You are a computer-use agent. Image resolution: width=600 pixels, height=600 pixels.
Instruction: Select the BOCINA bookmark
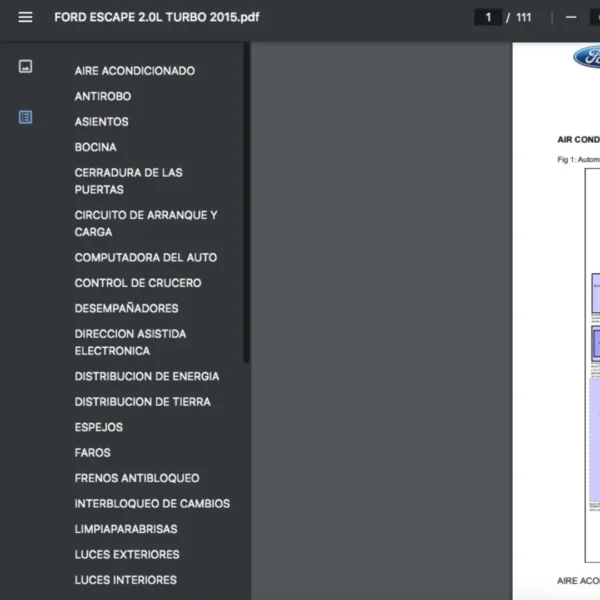coord(95,147)
